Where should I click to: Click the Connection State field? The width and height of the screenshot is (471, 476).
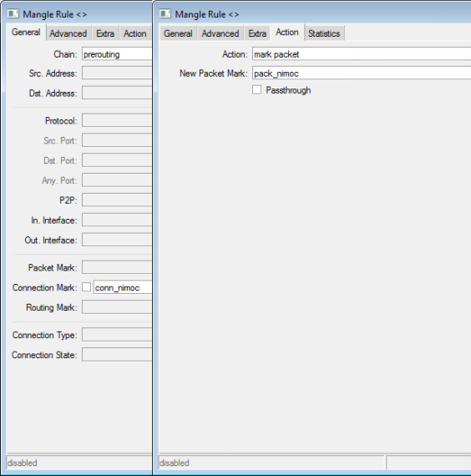[117, 355]
